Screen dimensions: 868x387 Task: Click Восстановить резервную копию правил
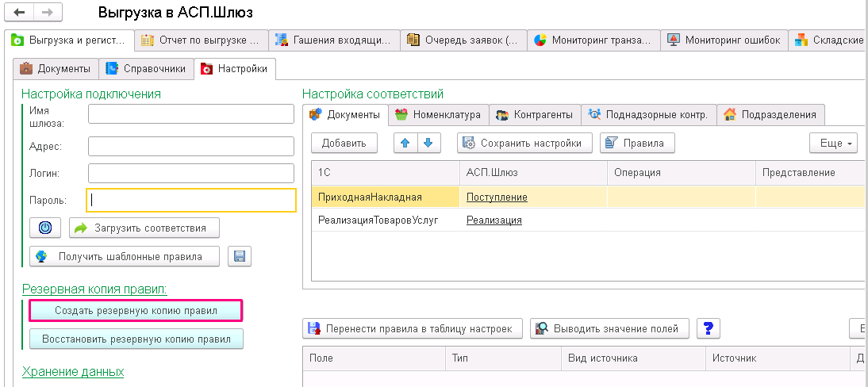[x=136, y=339]
